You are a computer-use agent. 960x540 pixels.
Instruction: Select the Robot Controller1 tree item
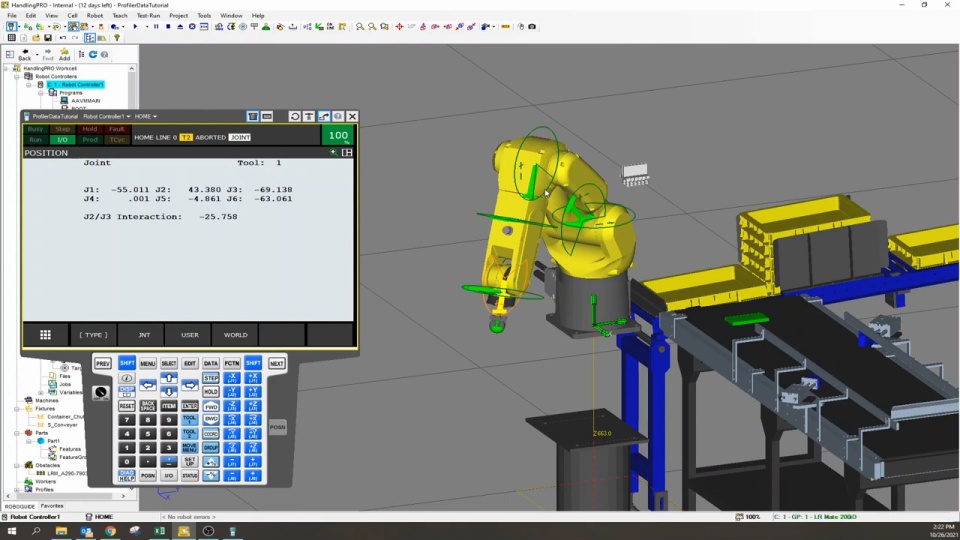tap(82, 85)
